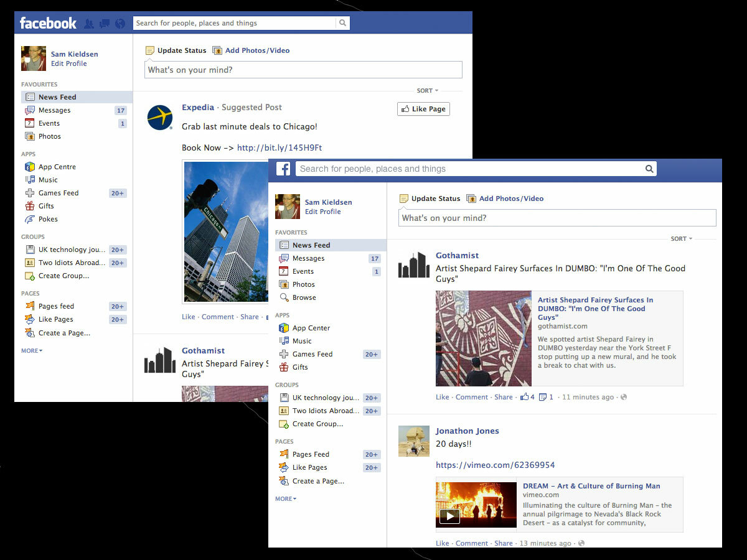Expand the SORT dropdown in back window
This screenshot has height=560, width=747.
pyautogui.click(x=428, y=91)
